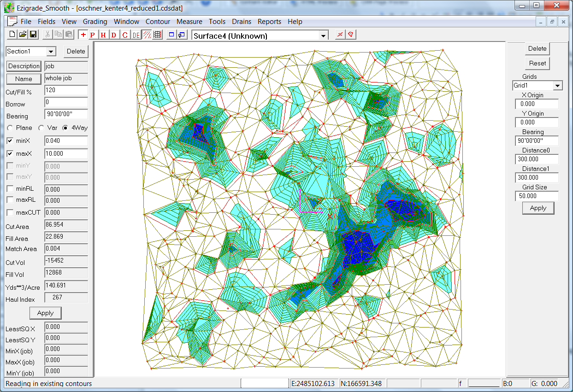Select the Plane radio button

point(10,128)
